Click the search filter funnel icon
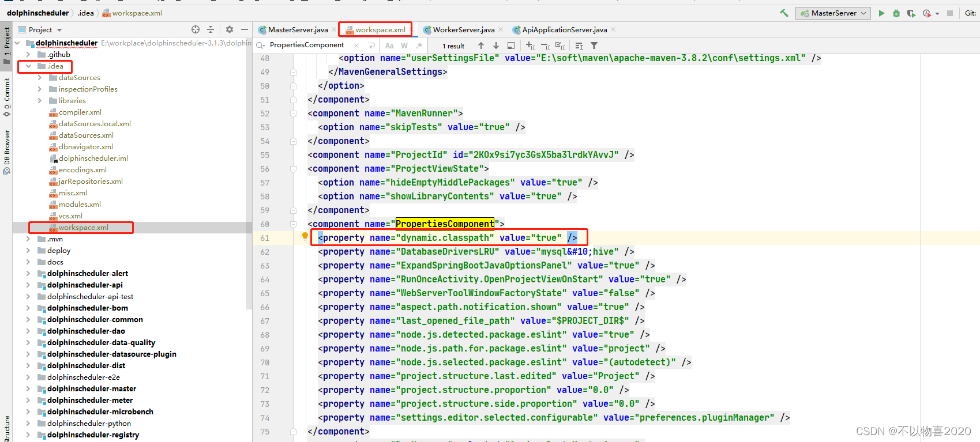Image resolution: width=980 pixels, height=442 pixels. click(594, 46)
